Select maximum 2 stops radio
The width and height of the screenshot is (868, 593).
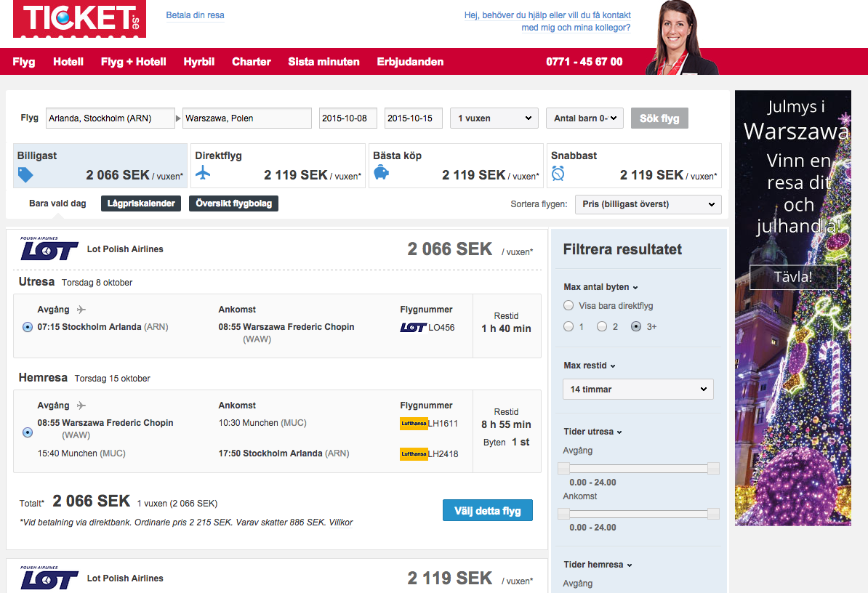[x=602, y=326]
